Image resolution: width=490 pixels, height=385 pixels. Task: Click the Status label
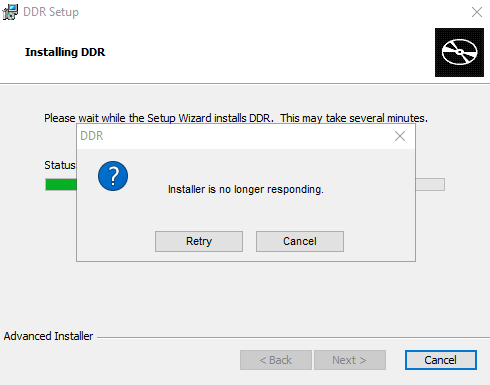[60, 165]
